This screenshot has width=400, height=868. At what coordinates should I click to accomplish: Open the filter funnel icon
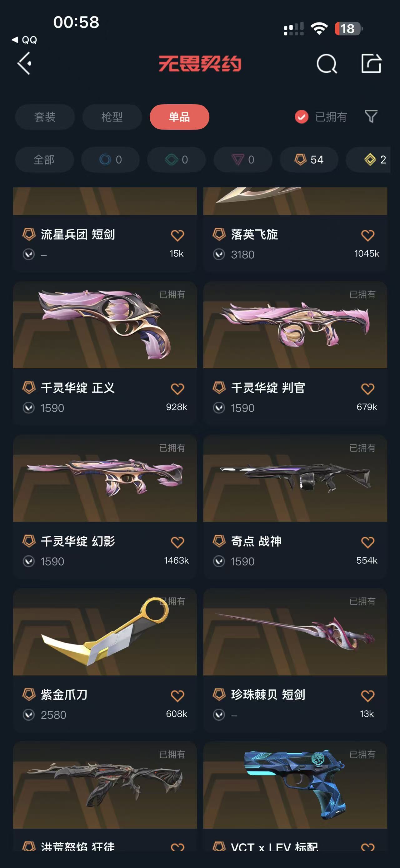[371, 116]
